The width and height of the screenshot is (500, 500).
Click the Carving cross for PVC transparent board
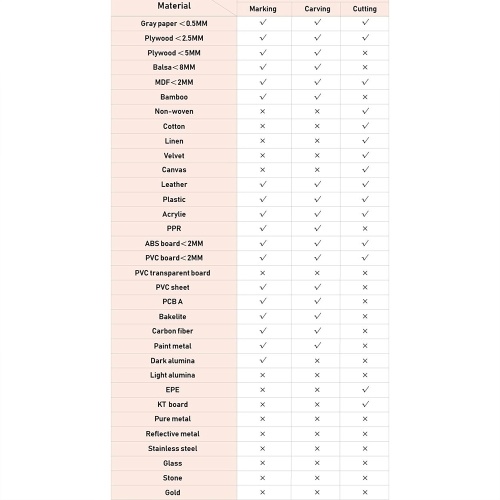317,273
